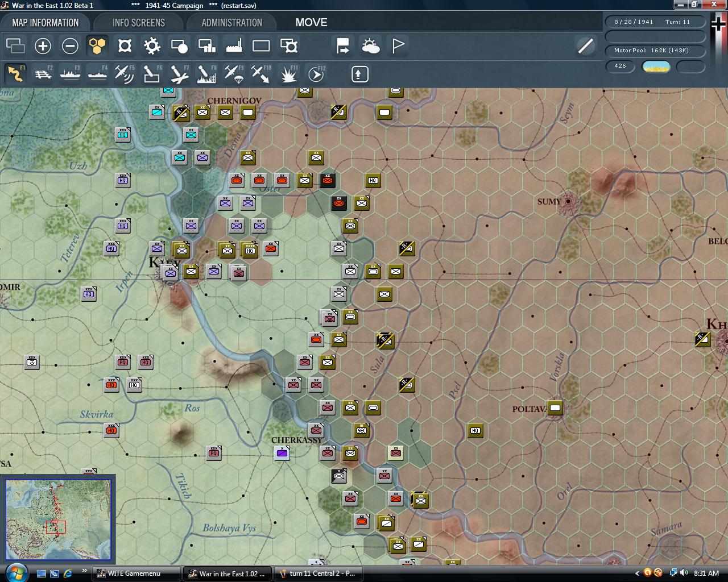Open the turn 11 Central 2 taskbar item
Viewport: 728px width, 582px height.
317,573
